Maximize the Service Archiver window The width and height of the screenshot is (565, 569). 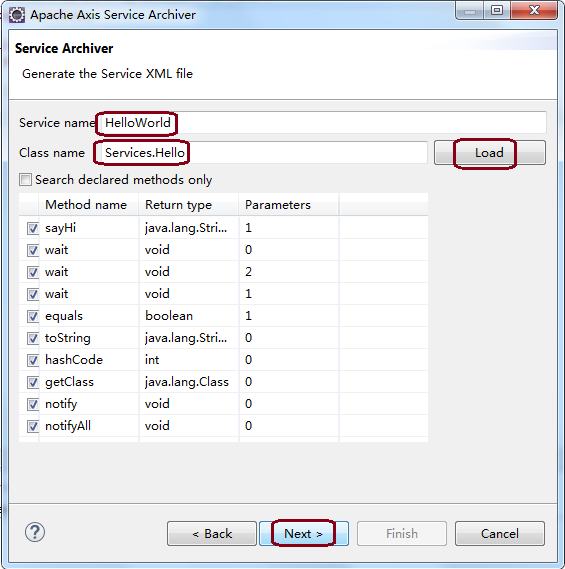tap(497, 11)
